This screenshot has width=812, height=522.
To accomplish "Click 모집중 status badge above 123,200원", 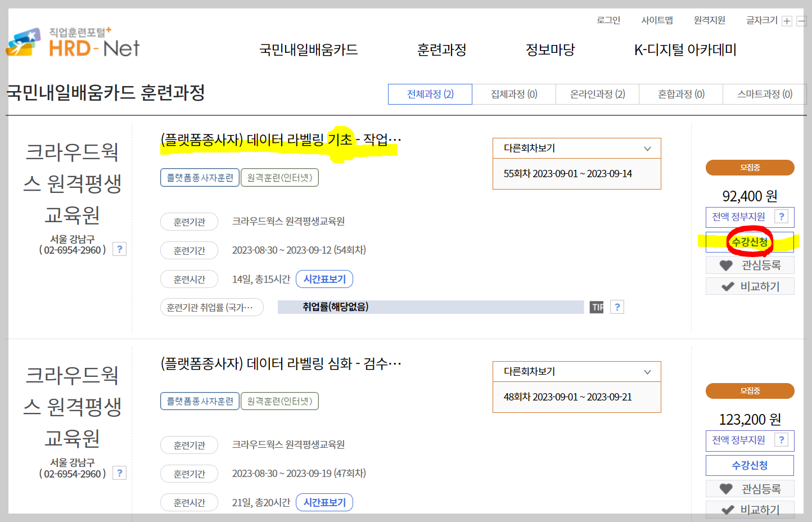I will (x=750, y=391).
